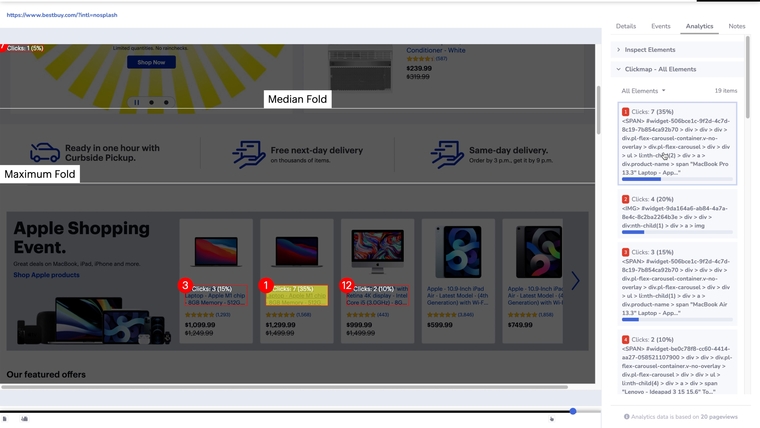This screenshot has width=760, height=428.
Task: Click the heatmap marker badge 12
Action: coord(347,285)
